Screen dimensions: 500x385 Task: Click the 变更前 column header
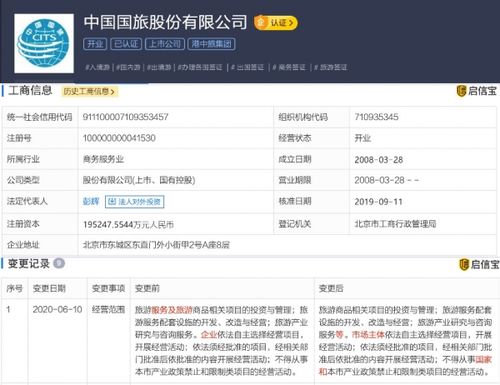coord(147,288)
